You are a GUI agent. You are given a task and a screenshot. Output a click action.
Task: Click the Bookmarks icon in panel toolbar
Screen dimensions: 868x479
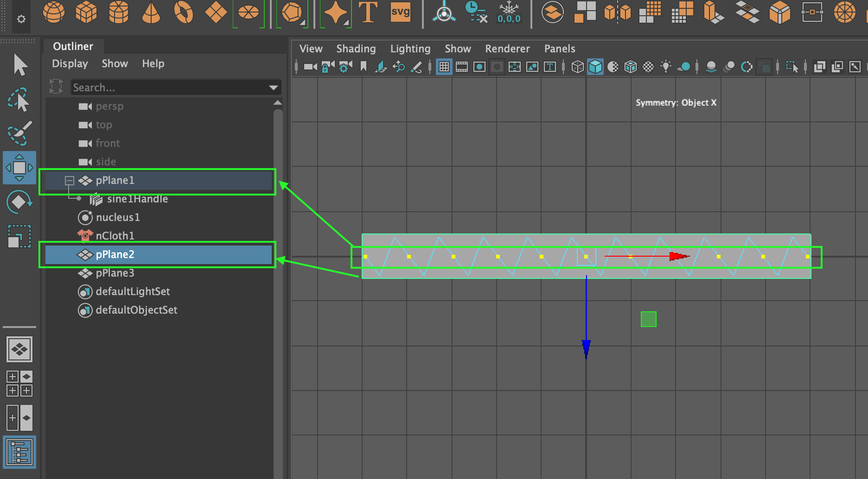(364, 67)
